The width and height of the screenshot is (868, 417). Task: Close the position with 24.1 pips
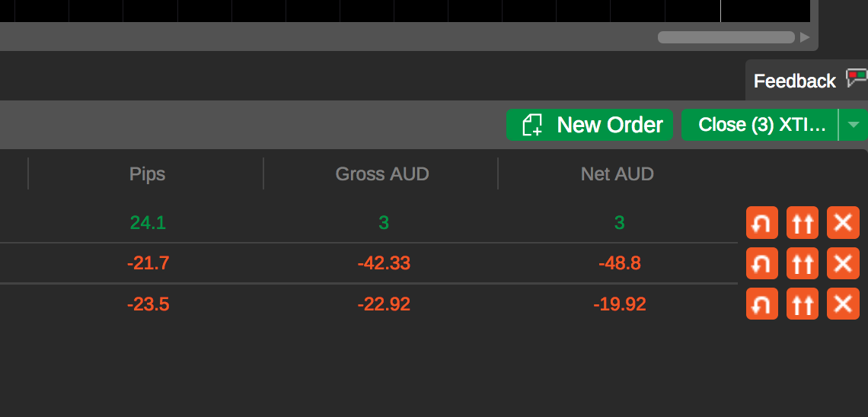click(843, 222)
